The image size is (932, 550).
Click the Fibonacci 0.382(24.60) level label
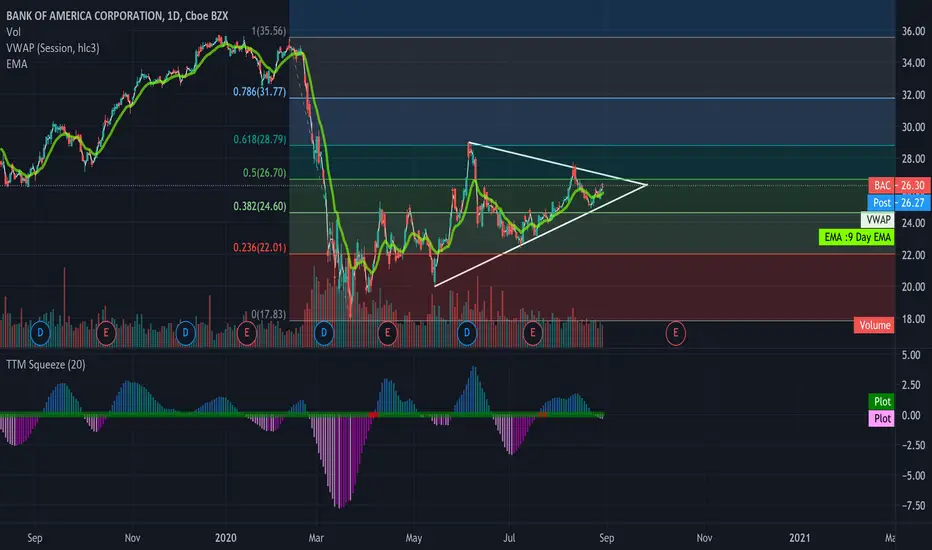(259, 206)
